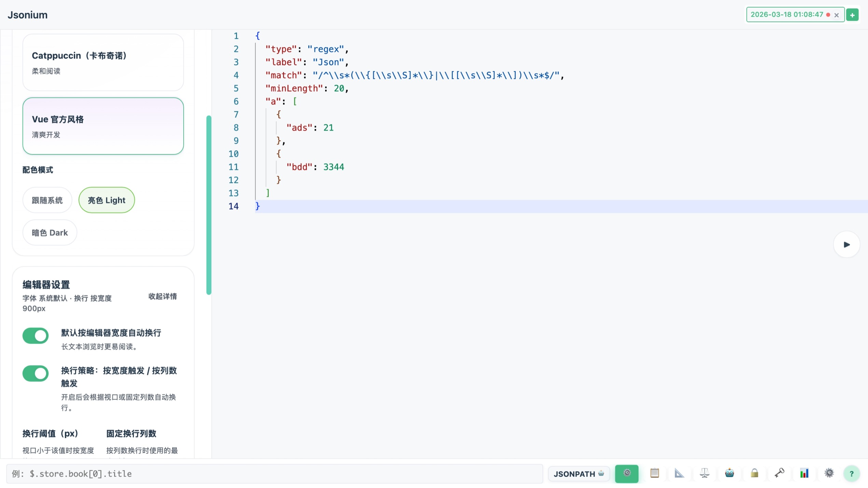Toggle the wrap strategy switch off
Image resolution: width=868 pixels, height=488 pixels.
point(36,373)
